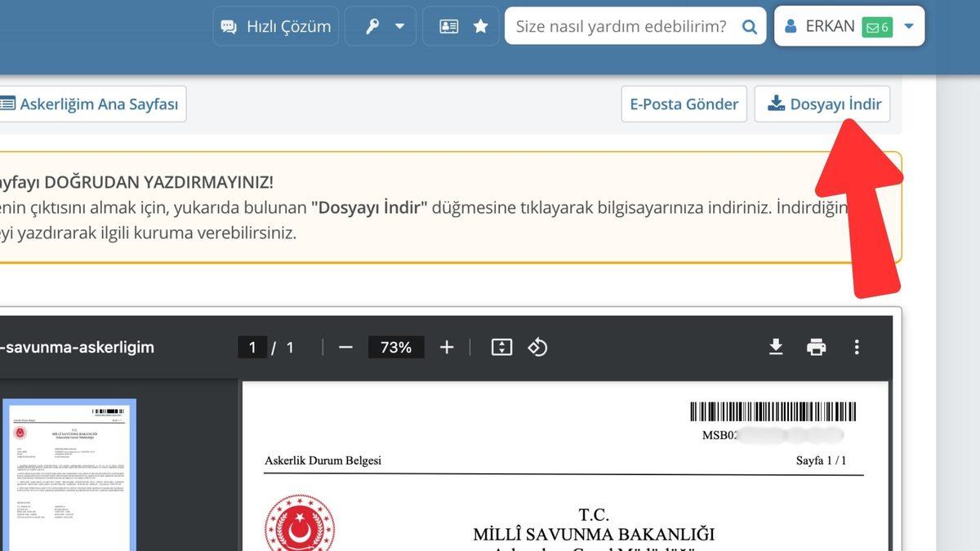Open the ERKAN account dropdown arrow
This screenshot has width=980, height=551.
[908, 25]
